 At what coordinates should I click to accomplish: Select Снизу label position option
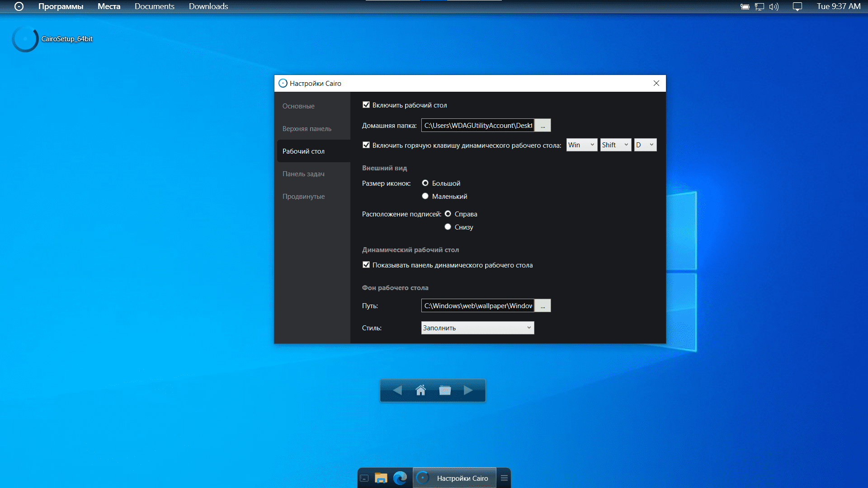[448, 227]
